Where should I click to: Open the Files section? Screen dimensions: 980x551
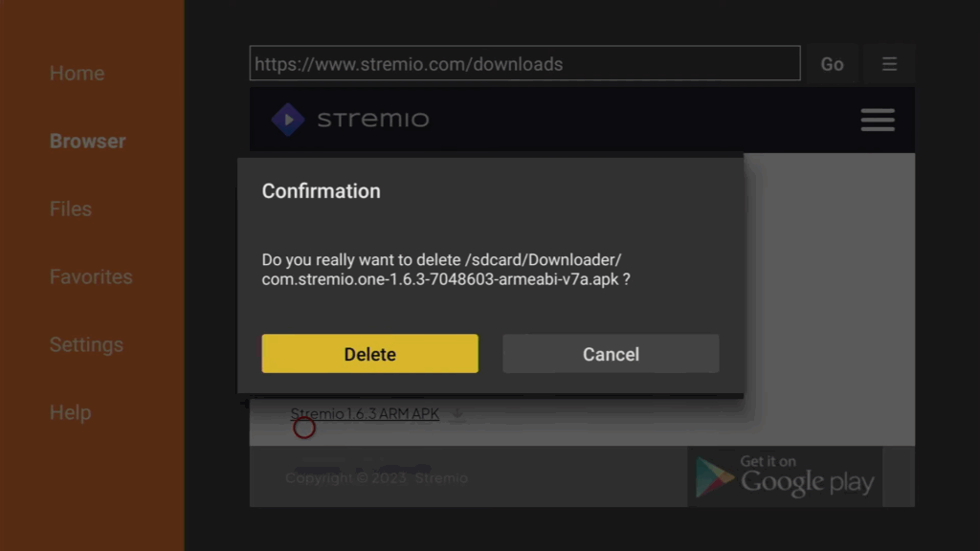coord(71,209)
